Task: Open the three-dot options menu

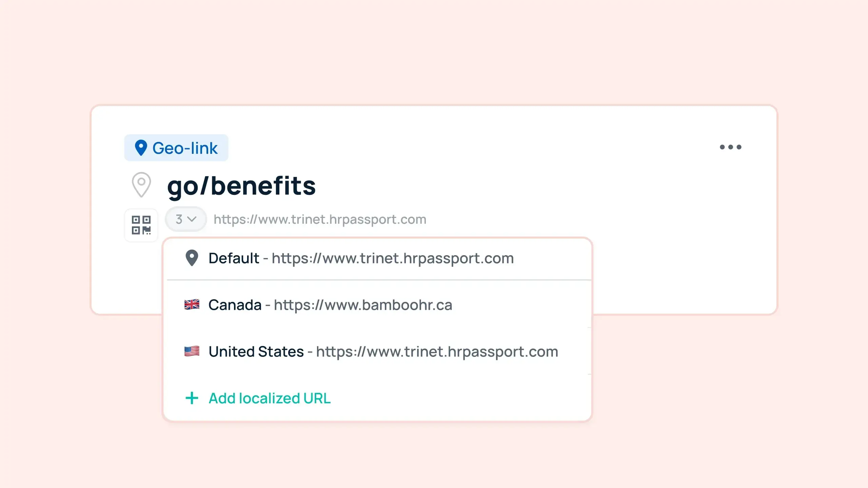Action: coord(731,147)
